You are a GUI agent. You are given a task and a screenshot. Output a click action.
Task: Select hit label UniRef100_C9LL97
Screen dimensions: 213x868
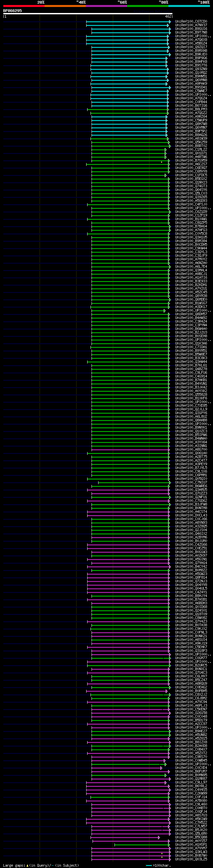pos(191,783)
